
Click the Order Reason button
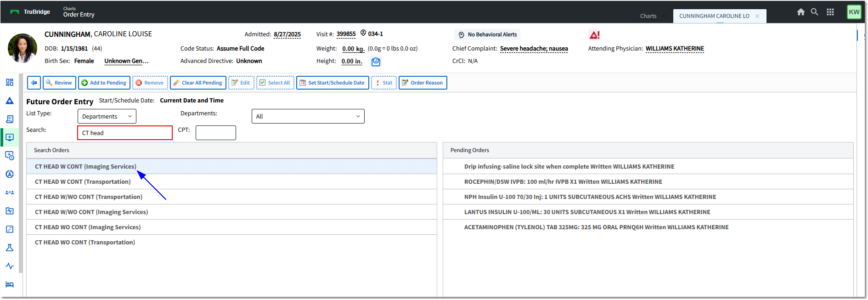pos(423,83)
